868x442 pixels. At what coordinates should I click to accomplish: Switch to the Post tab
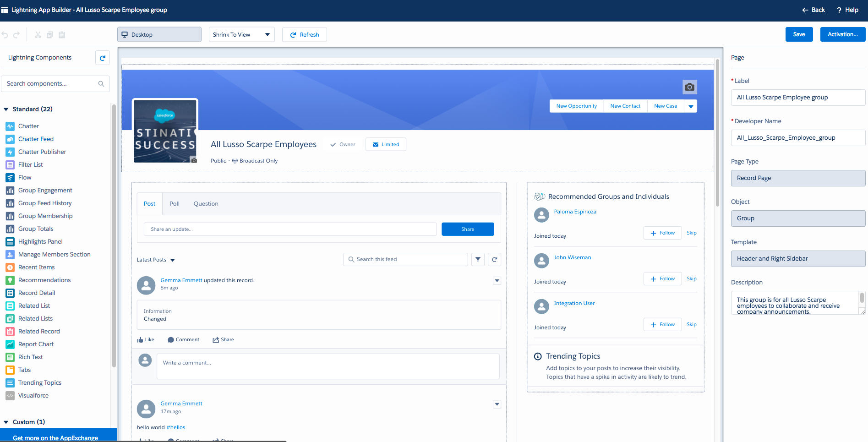point(150,204)
